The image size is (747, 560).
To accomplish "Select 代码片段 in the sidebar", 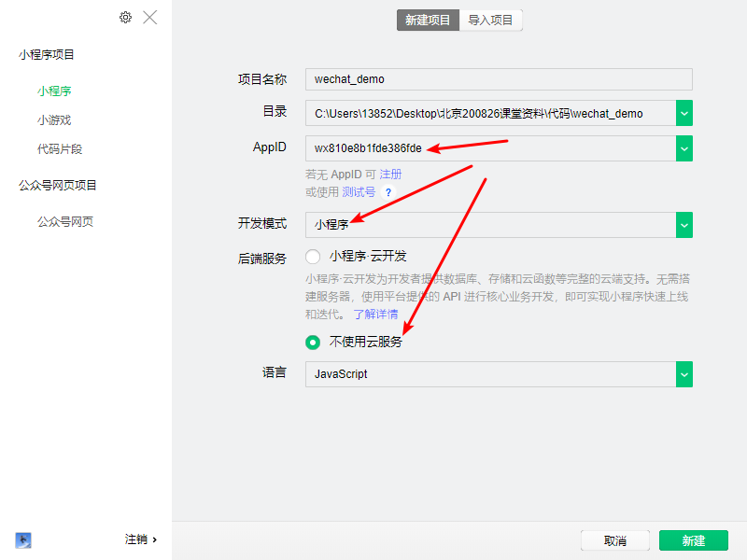I will coord(60,149).
